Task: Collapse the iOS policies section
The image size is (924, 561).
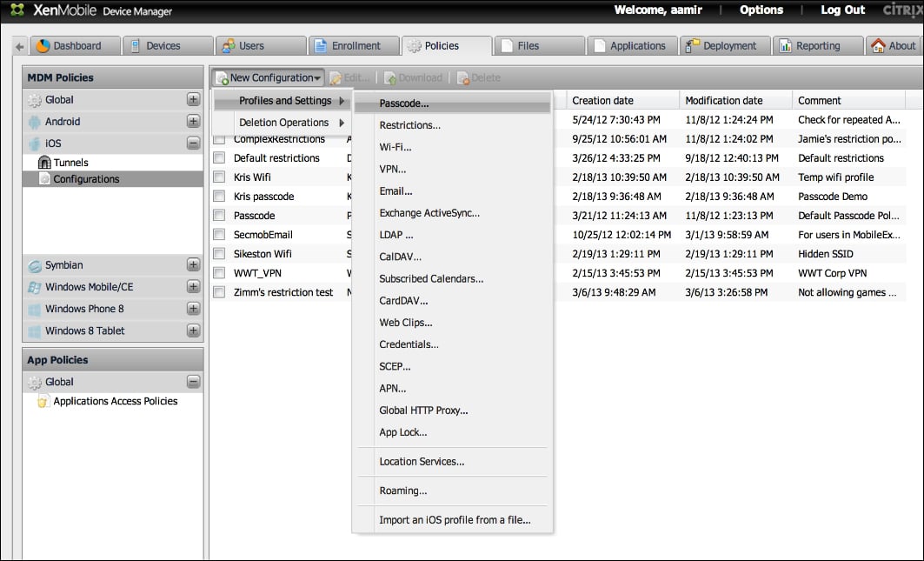Action: click(x=193, y=144)
